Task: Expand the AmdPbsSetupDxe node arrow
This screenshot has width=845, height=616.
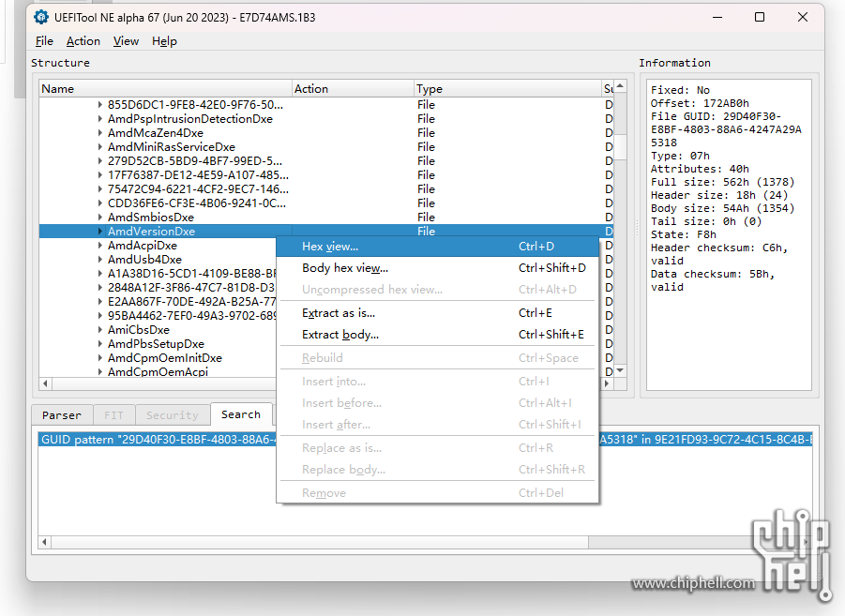Action: click(x=99, y=343)
